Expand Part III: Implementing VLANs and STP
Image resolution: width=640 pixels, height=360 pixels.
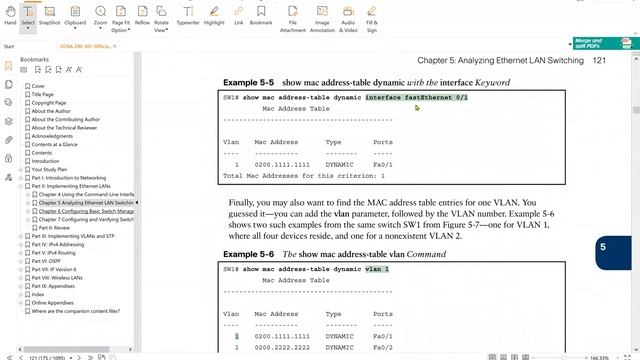(20, 236)
